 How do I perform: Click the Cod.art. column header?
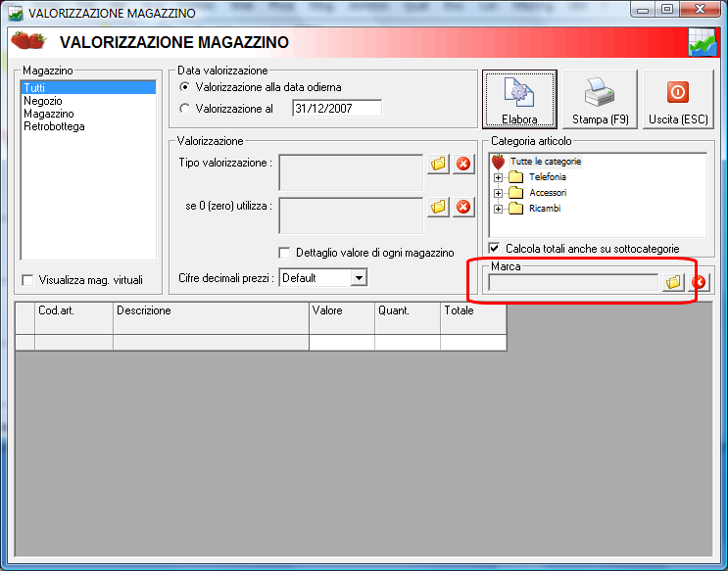[73, 318]
